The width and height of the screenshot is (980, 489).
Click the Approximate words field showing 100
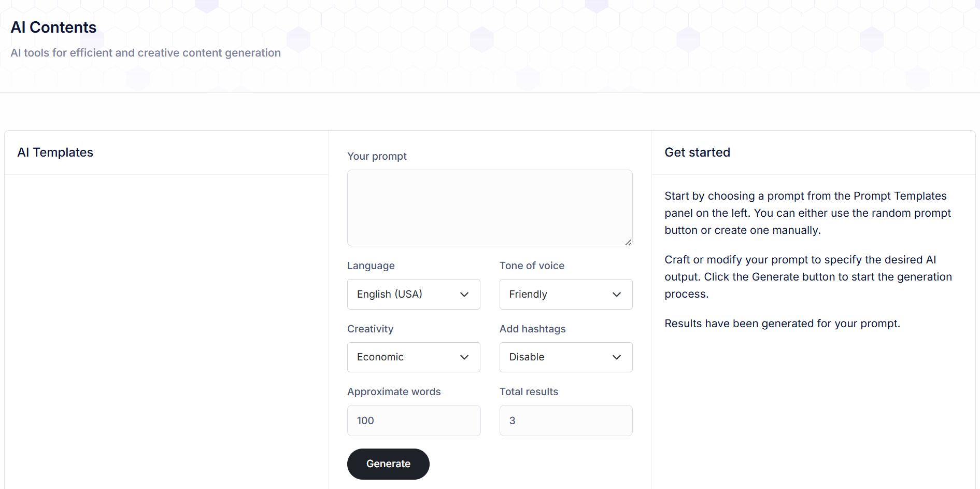(x=414, y=421)
